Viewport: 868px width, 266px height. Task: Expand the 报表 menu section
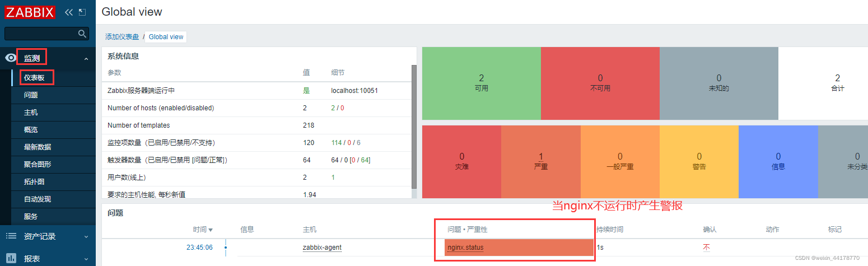pyautogui.click(x=86, y=259)
